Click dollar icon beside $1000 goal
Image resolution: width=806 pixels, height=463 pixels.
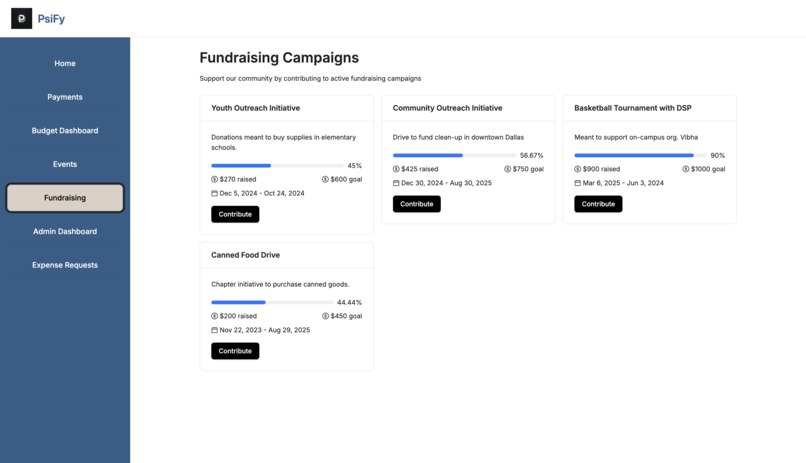point(686,169)
